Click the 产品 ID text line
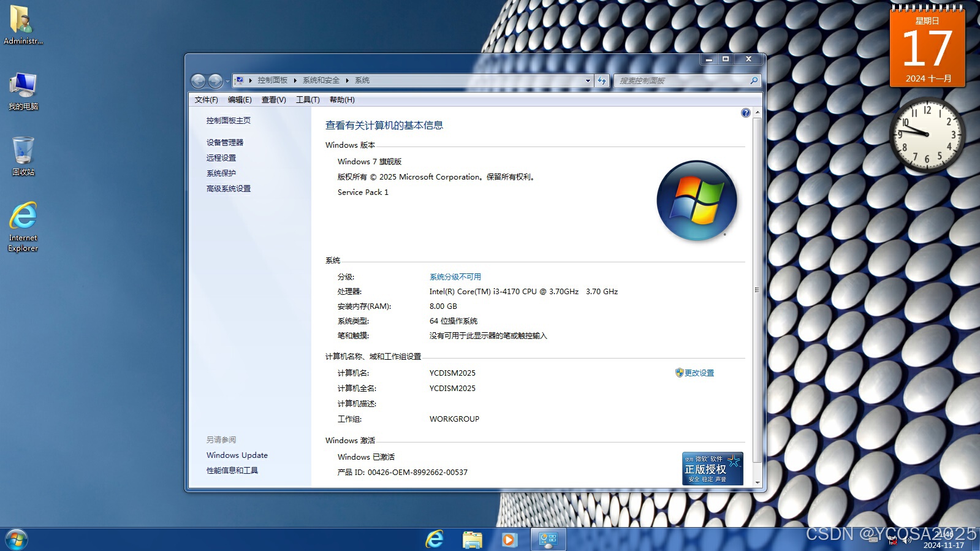Image resolution: width=980 pixels, height=551 pixels. point(403,473)
